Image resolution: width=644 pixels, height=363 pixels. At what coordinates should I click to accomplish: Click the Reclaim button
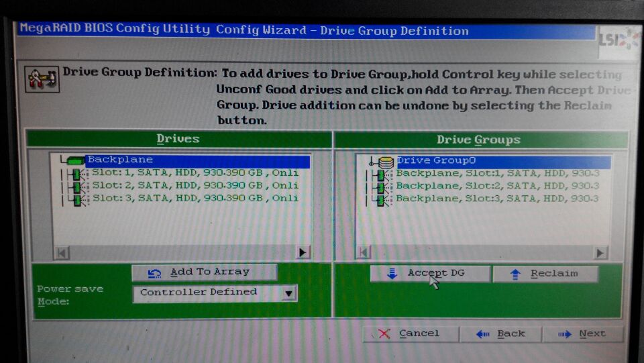545,274
